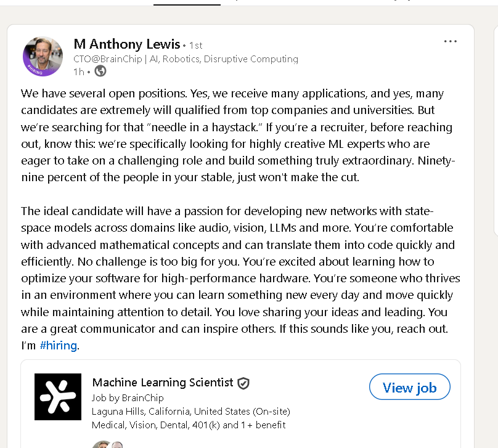The width and height of the screenshot is (498, 448).
Task: Click the BrainChip company logo
Action: (x=58, y=397)
